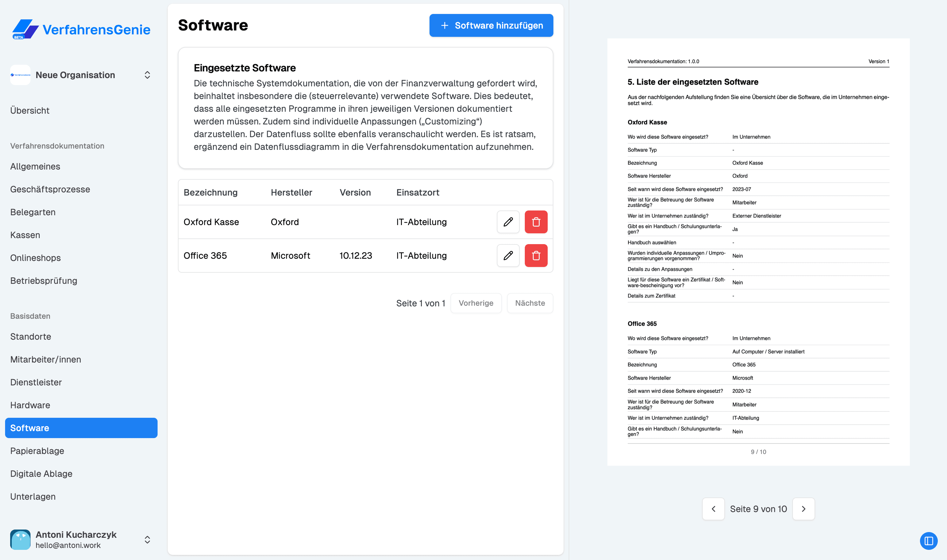This screenshot has width=947, height=560.
Task: Open Papierablage page
Action: (x=37, y=451)
